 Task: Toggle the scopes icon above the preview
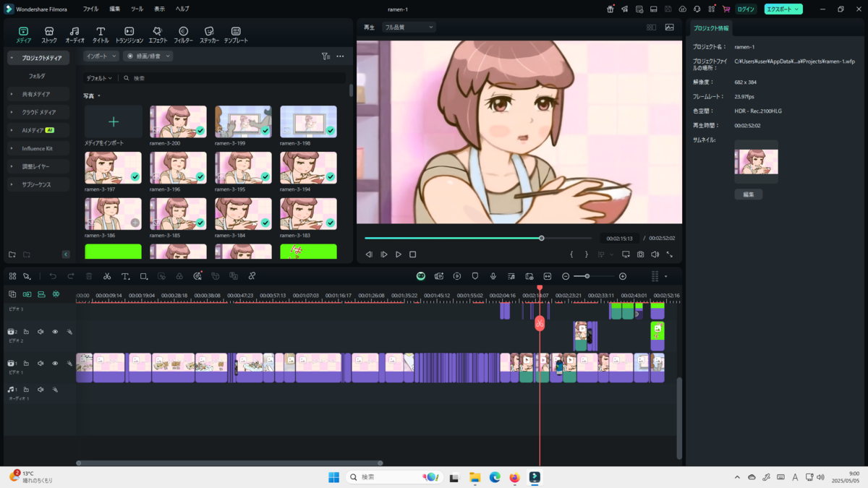click(670, 27)
